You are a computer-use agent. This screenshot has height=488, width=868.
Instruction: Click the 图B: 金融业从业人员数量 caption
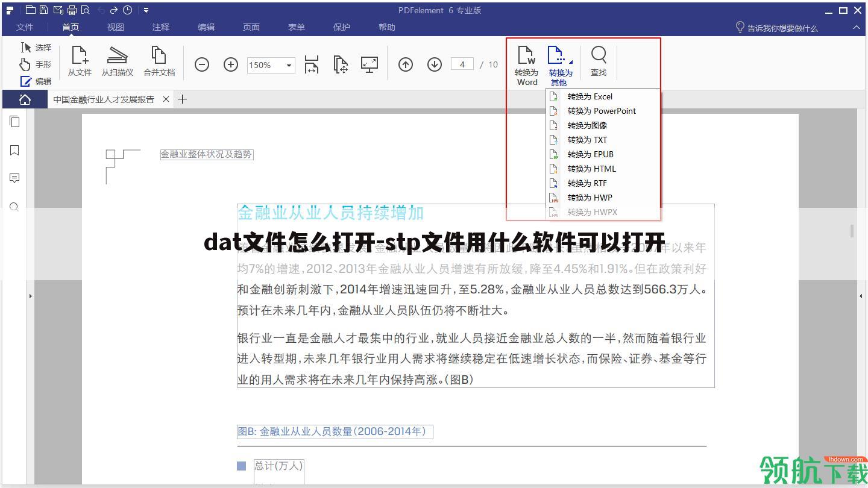tap(335, 431)
